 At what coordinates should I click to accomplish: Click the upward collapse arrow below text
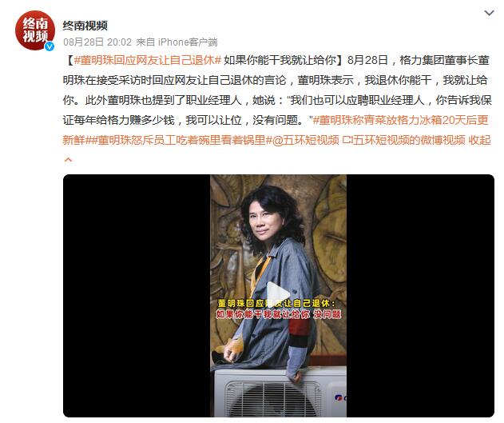[x=68, y=160]
